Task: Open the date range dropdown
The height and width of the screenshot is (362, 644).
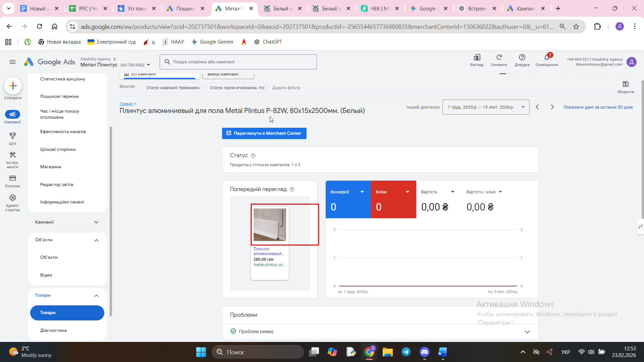Action: (x=486, y=107)
